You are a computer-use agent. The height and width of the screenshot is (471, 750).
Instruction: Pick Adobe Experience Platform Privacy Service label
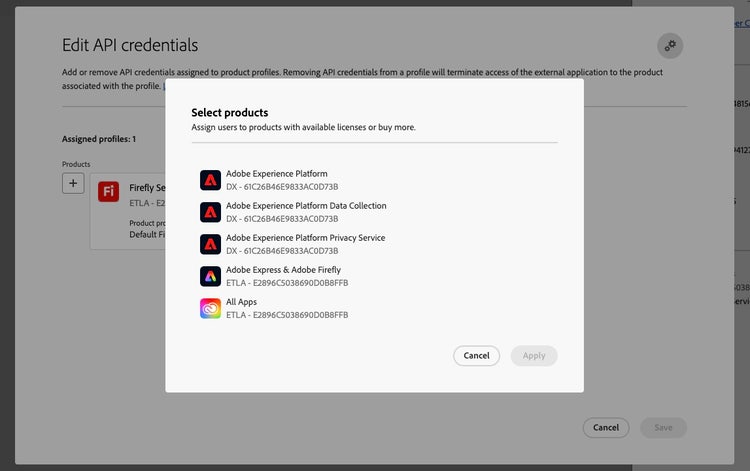click(x=305, y=238)
